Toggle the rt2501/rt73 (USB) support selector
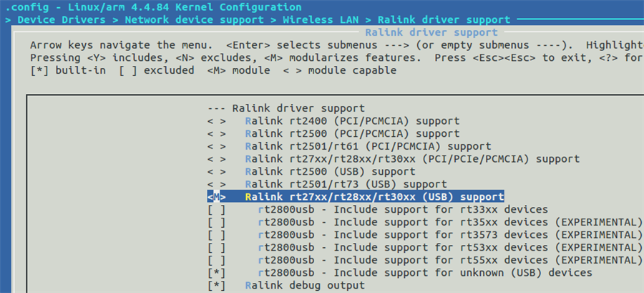 [216, 184]
